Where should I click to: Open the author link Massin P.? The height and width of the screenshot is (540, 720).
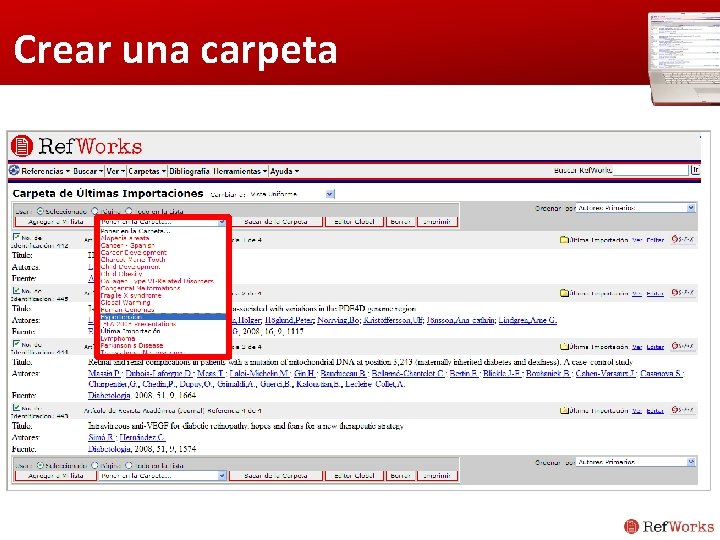coord(104,373)
